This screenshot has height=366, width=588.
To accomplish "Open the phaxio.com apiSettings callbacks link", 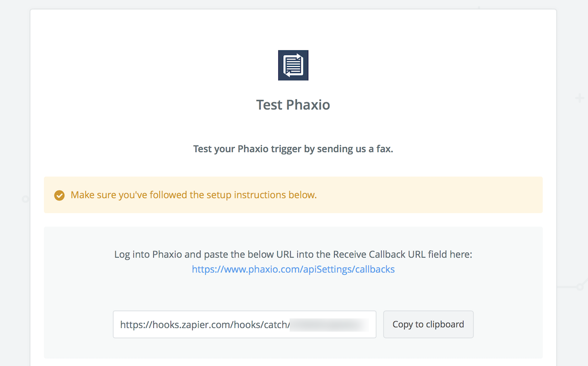I will click(x=293, y=269).
